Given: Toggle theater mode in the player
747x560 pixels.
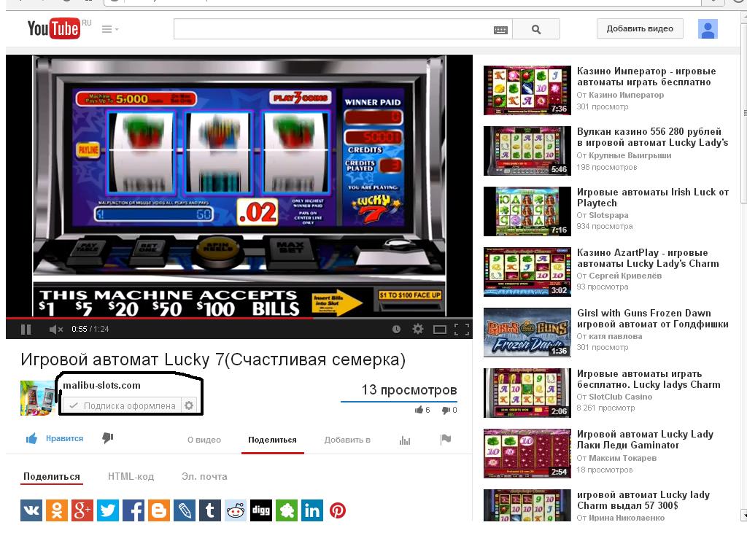Looking at the screenshot, I should (x=440, y=329).
